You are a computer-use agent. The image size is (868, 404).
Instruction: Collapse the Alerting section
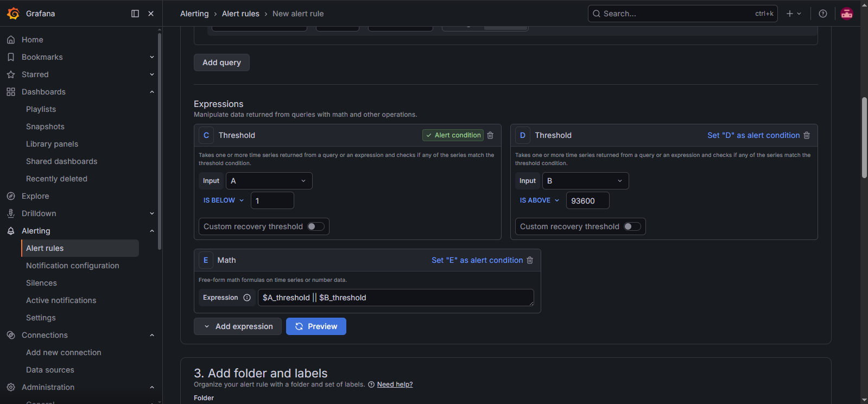(x=152, y=231)
